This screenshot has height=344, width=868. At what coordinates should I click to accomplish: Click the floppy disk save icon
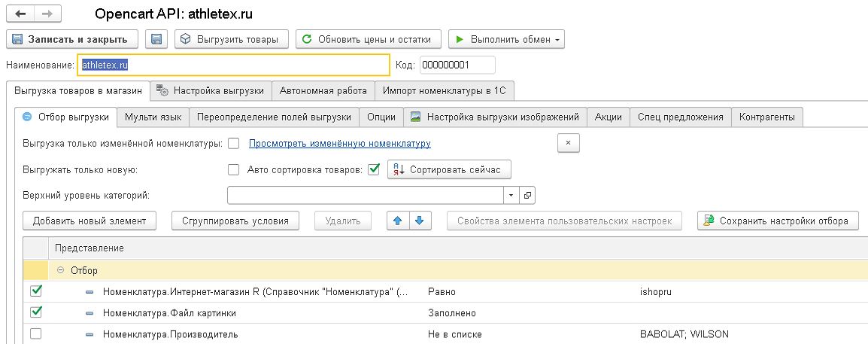(156, 39)
